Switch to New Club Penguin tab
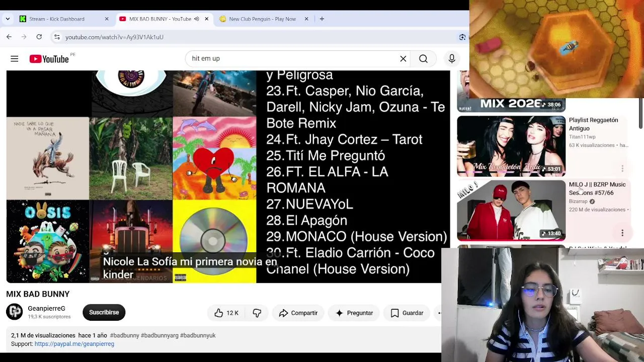This screenshot has width=644, height=362. 262,19
